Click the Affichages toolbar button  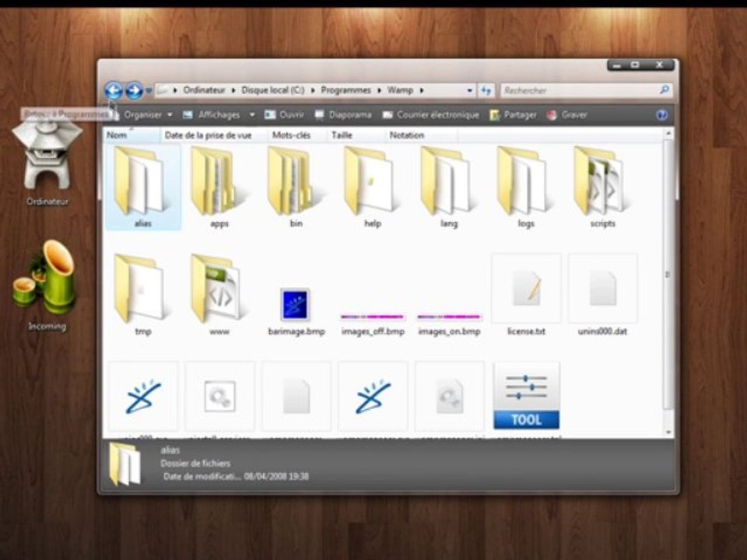(212, 115)
